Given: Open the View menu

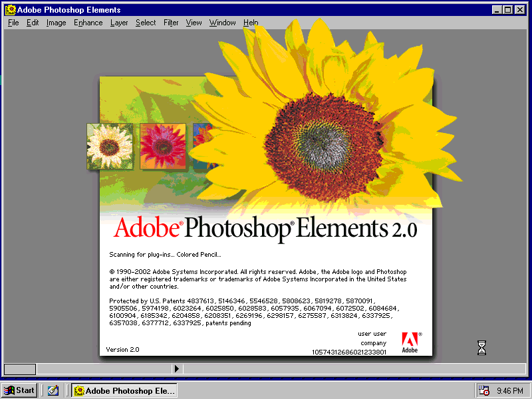Looking at the screenshot, I should click(x=194, y=23).
